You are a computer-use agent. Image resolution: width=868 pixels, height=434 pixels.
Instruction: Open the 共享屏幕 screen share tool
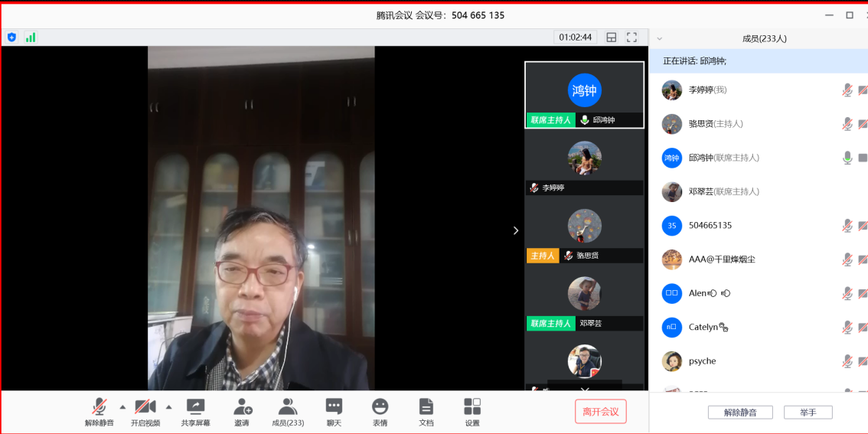196,411
